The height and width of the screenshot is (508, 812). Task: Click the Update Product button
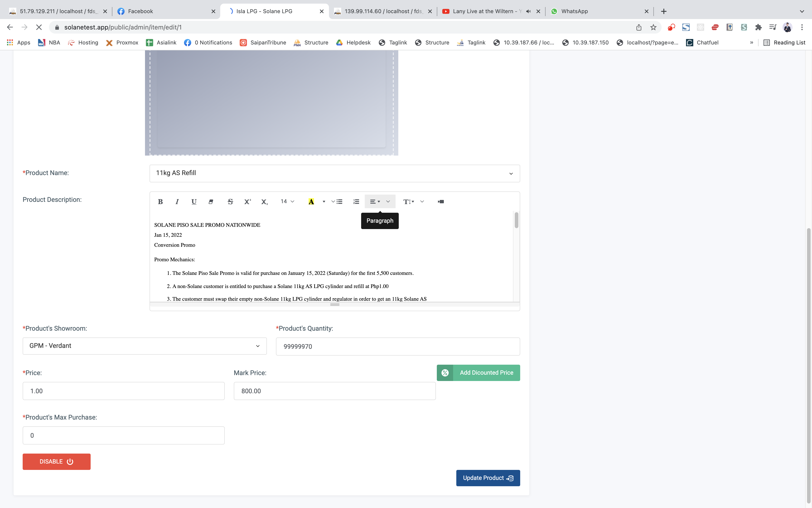point(488,478)
